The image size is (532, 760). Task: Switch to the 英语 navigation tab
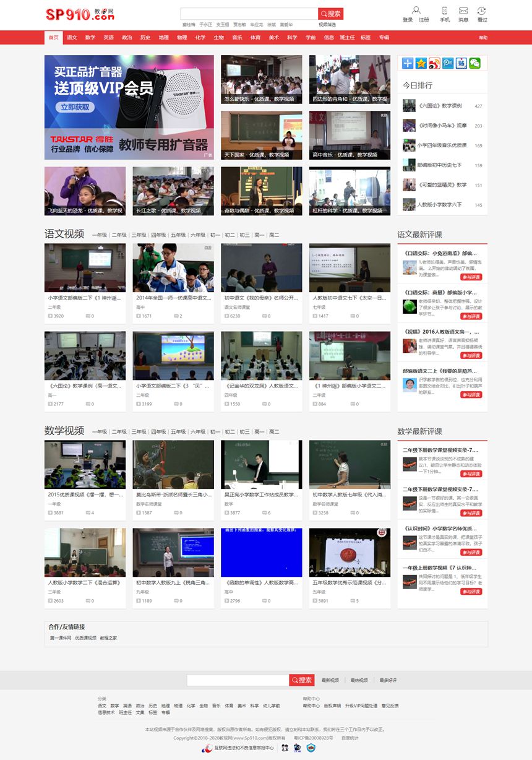click(x=108, y=37)
